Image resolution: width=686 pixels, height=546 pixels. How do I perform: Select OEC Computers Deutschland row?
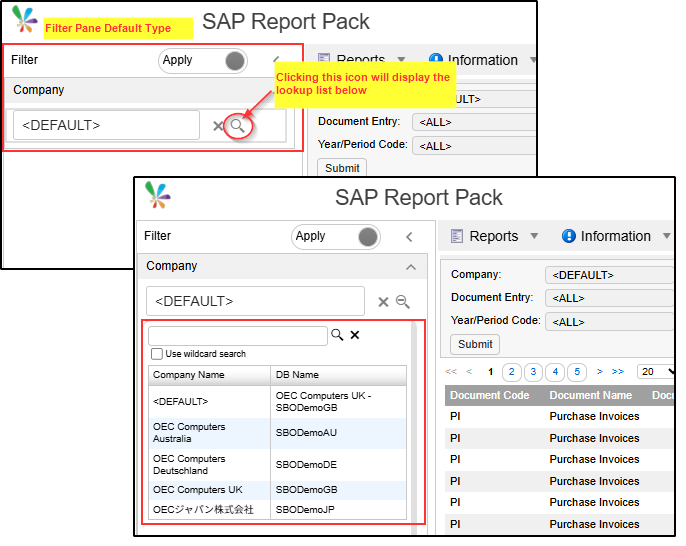277,465
